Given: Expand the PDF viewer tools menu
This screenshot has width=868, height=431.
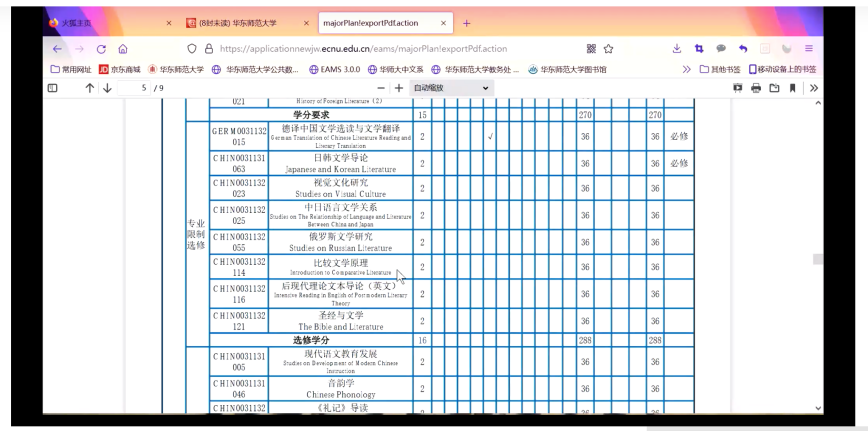Looking at the screenshot, I should [x=813, y=88].
